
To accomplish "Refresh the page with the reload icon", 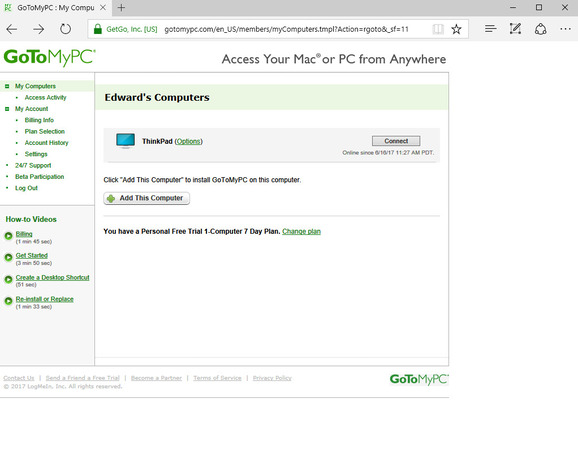I will 65,29.
